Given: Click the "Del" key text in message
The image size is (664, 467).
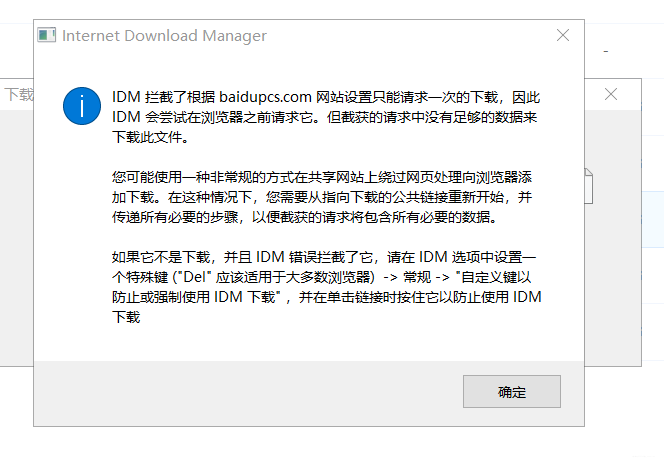Looking at the screenshot, I should tap(195, 277).
